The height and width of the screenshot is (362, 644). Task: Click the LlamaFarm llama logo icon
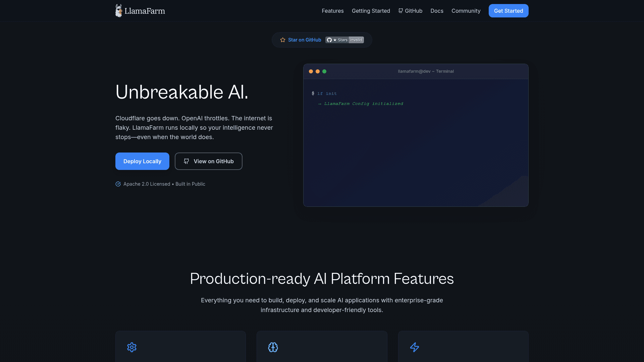pyautogui.click(x=119, y=11)
